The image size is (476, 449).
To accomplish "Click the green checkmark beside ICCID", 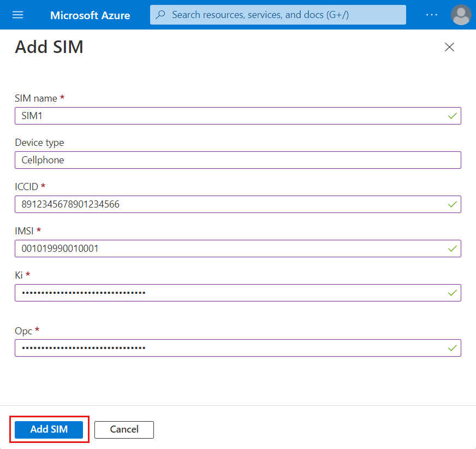I will [452, 204].
